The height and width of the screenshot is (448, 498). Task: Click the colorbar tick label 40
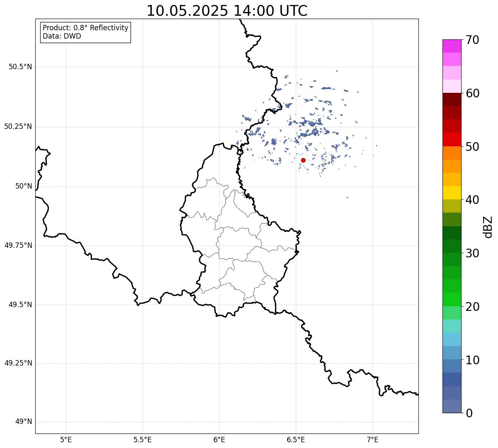472,200
